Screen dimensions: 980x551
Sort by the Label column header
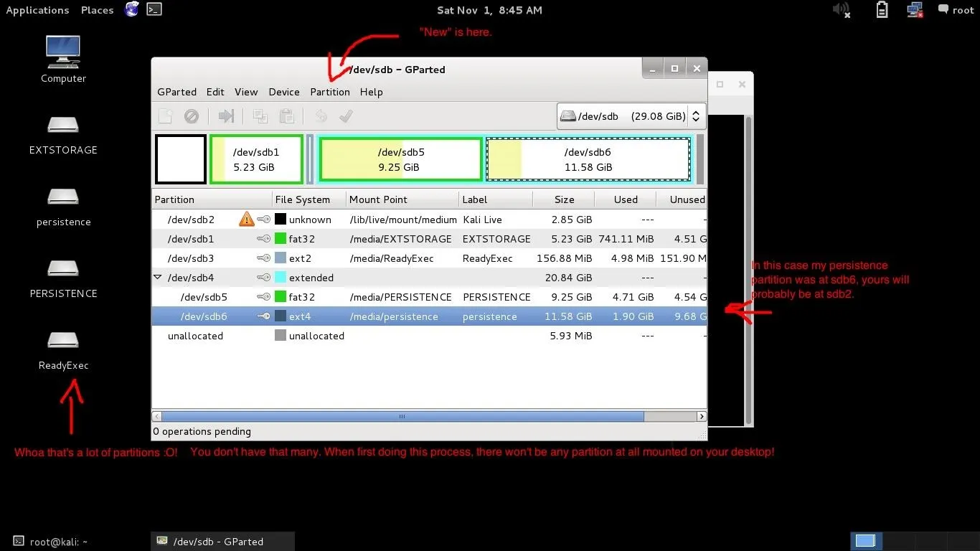(496, 199)
